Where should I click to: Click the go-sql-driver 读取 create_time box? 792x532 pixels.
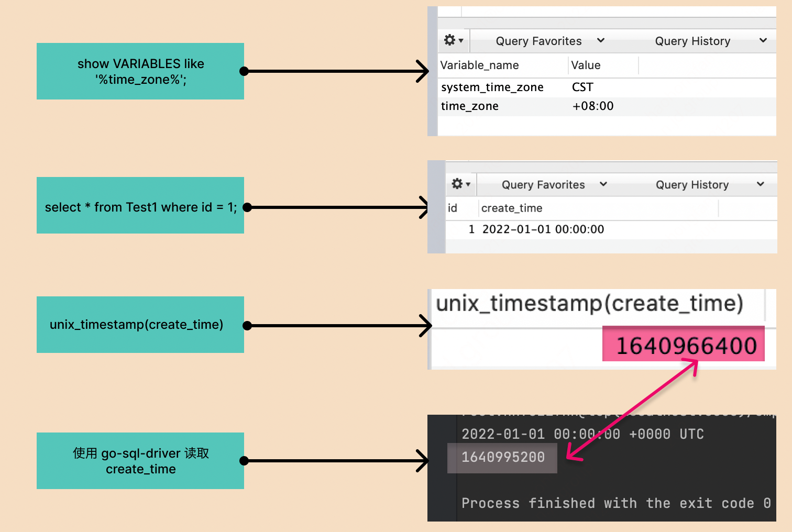pyautogui.click(x=140, y=461)
